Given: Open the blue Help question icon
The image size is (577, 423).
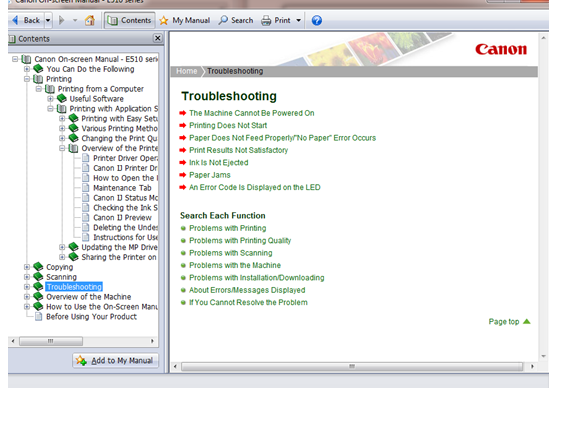Looking at the screenshot, I should [316, 20].
